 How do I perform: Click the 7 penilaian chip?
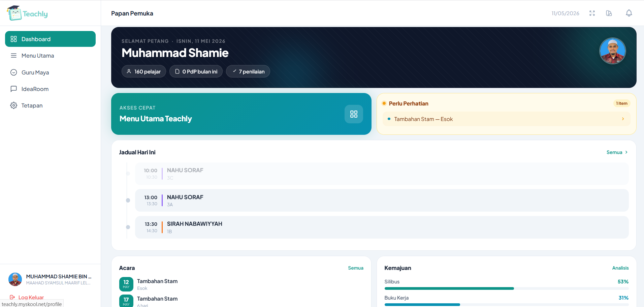[x=248, y=71]
